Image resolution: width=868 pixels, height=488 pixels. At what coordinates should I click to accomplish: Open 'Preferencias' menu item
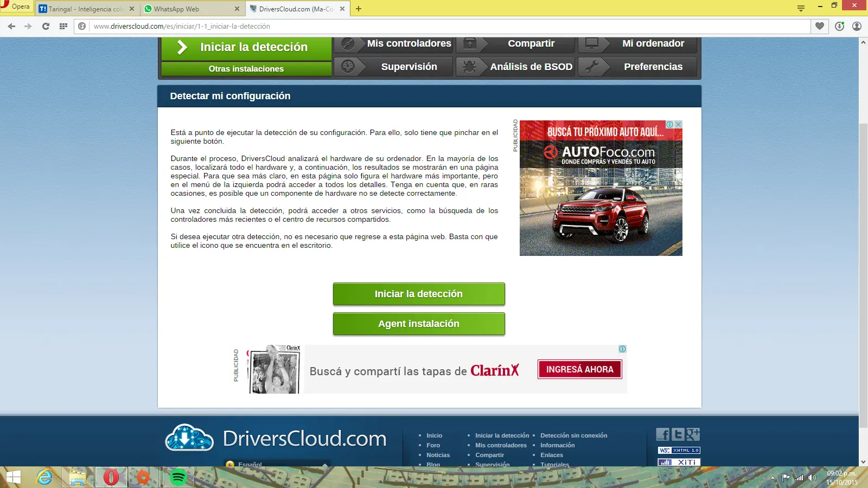(637, 67)
